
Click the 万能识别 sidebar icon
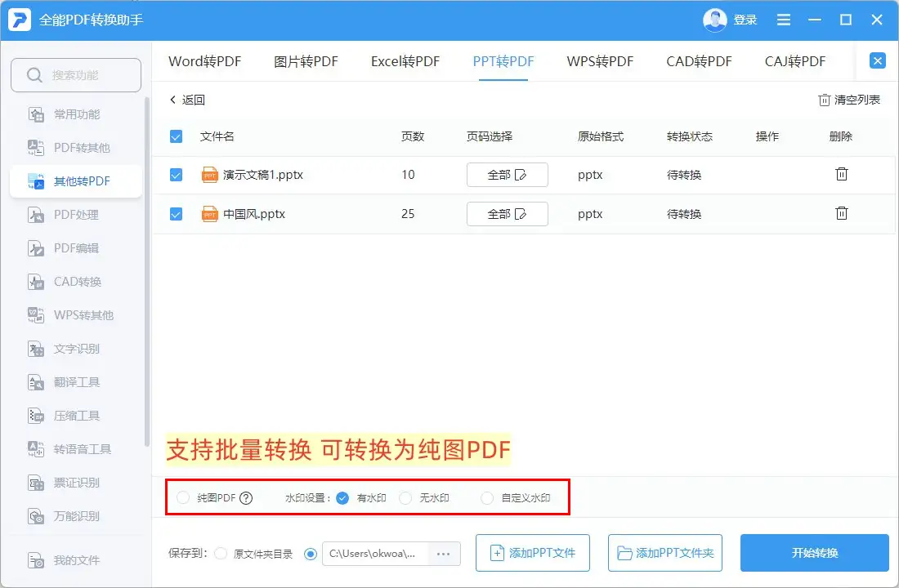click(35, 516)
